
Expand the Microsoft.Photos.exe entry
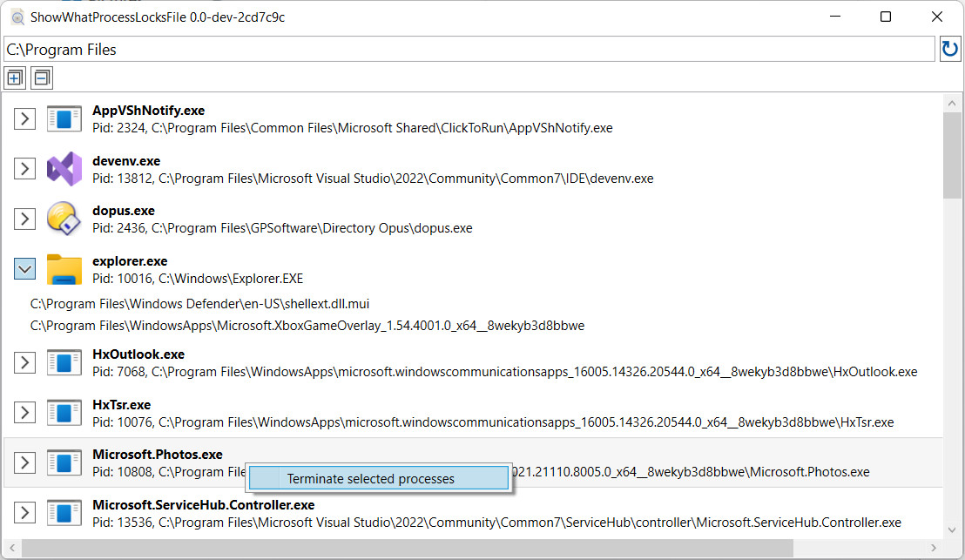tap(24, 462)
